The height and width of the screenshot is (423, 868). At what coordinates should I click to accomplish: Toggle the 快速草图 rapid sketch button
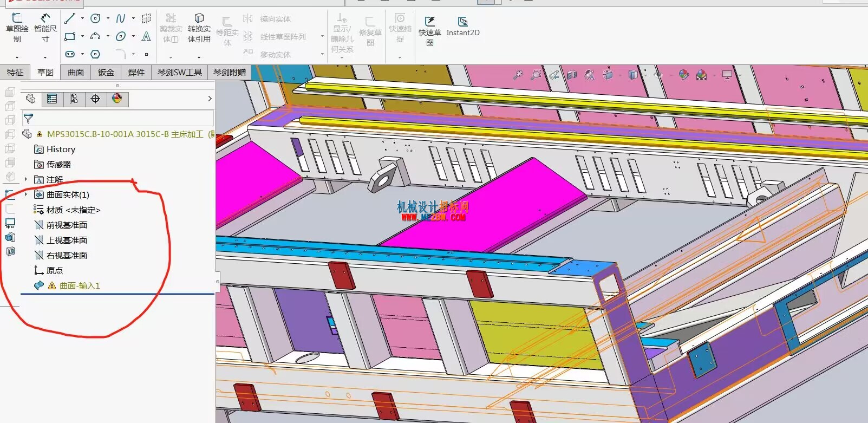pos(430,31)
